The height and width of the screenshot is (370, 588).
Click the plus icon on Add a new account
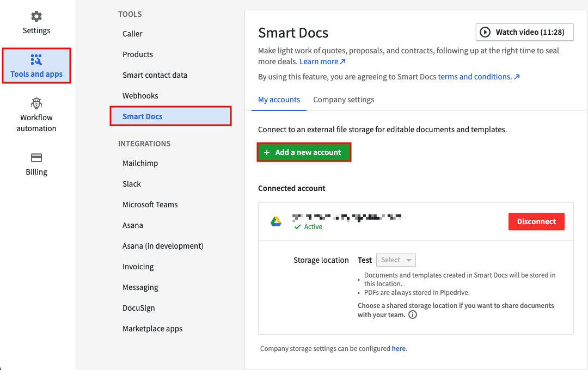pos(267,152)
